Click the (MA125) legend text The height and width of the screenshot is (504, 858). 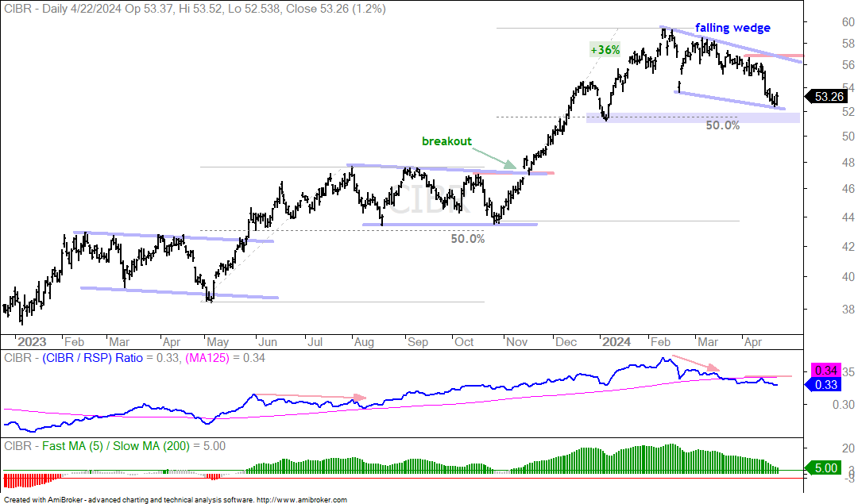tap(207, 358)
